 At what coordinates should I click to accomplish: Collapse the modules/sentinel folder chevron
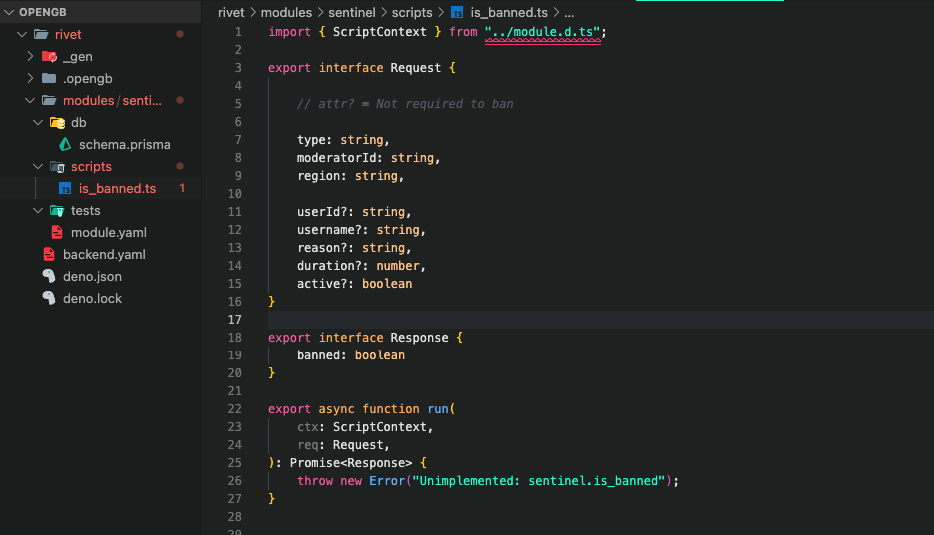pyautogui.click(x=31, y=101)
